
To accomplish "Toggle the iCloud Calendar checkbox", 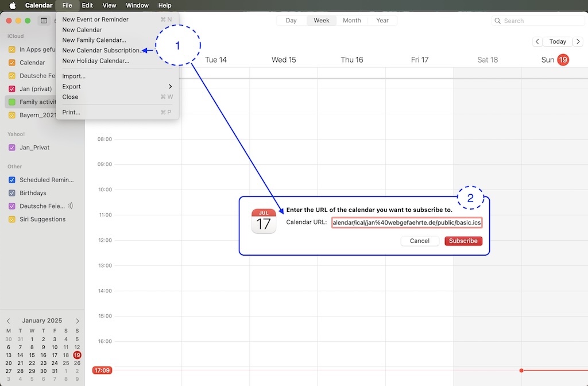I will click(x=12, y=63).
